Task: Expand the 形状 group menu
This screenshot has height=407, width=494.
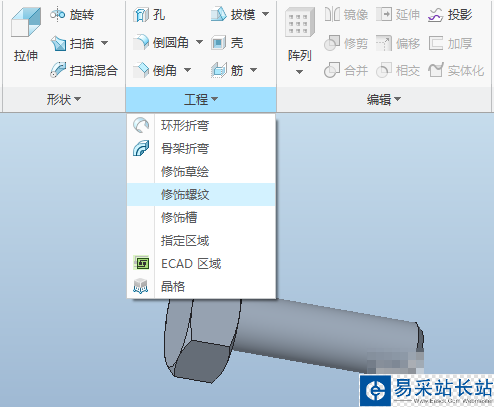Action: pyautogui.click(x=63, y=99)
